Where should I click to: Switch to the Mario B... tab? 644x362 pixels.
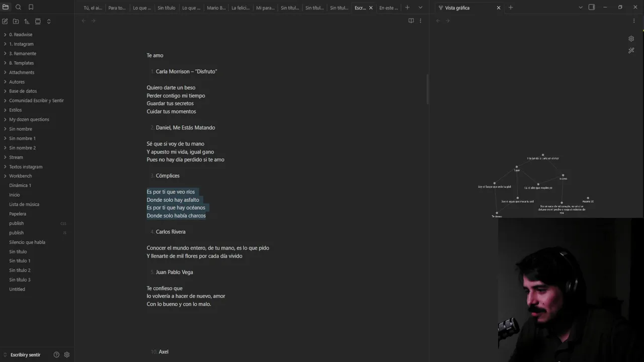(x=216, y=8)
